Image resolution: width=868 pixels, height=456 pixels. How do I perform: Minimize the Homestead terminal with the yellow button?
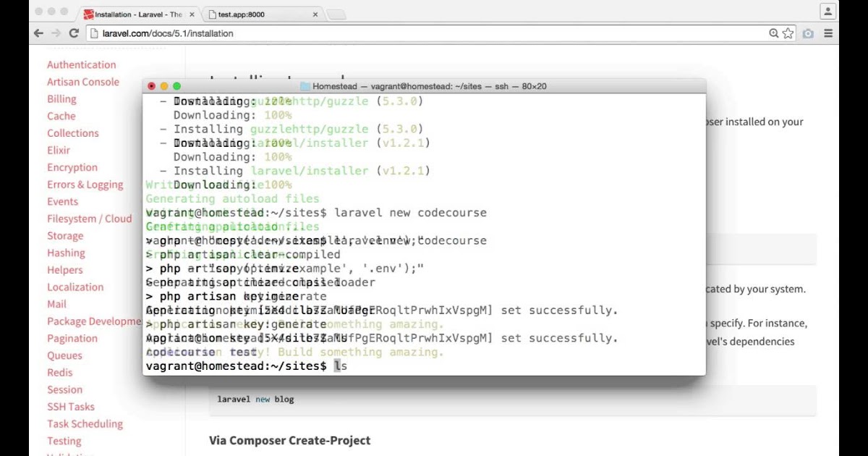click(164, 86)
